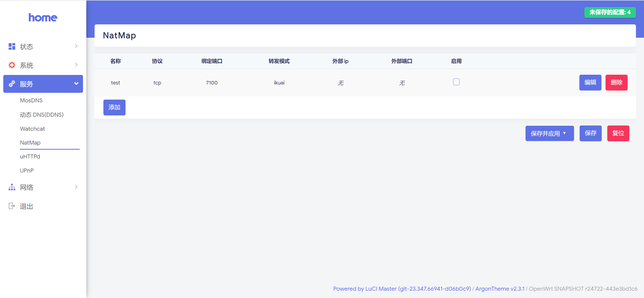Select the UPnP submenu item
The image size is (644, 298).
click(27, 171)
